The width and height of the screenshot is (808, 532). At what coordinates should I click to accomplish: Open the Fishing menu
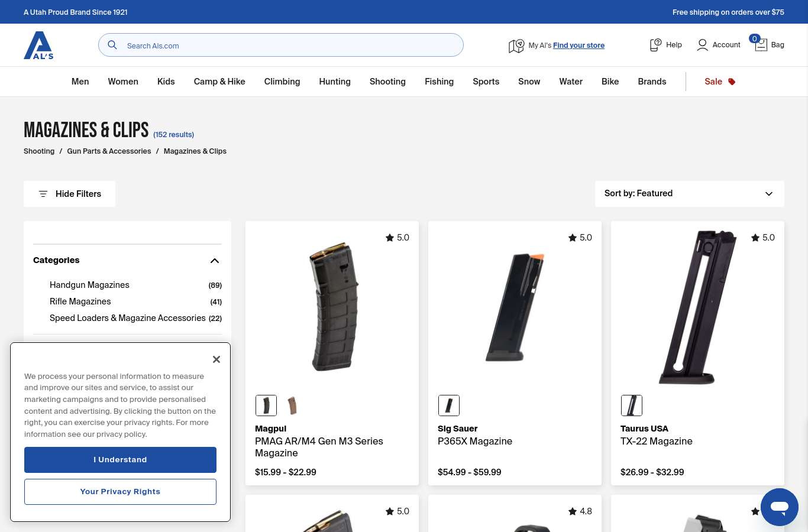439,82
